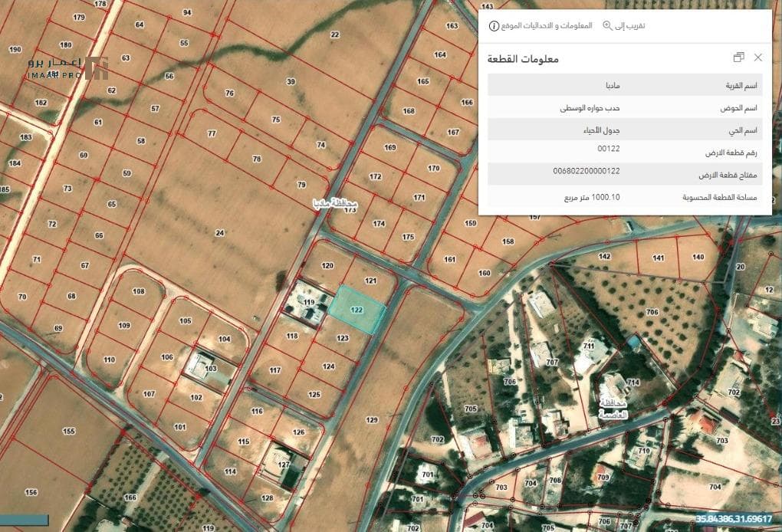Select parcel 125 on the map
The width and height of the screenshot is (782, 532).
(x=314, y=394)
